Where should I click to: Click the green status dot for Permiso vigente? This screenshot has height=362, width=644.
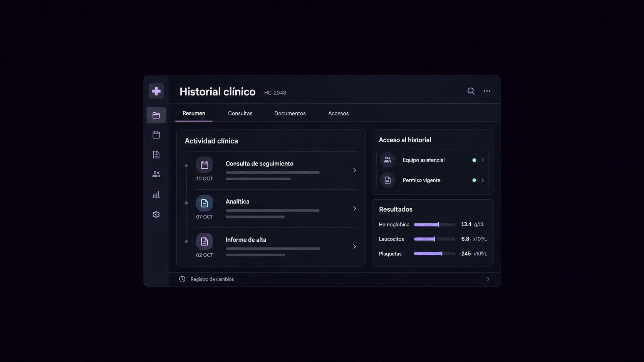click(x=474, y=180)
